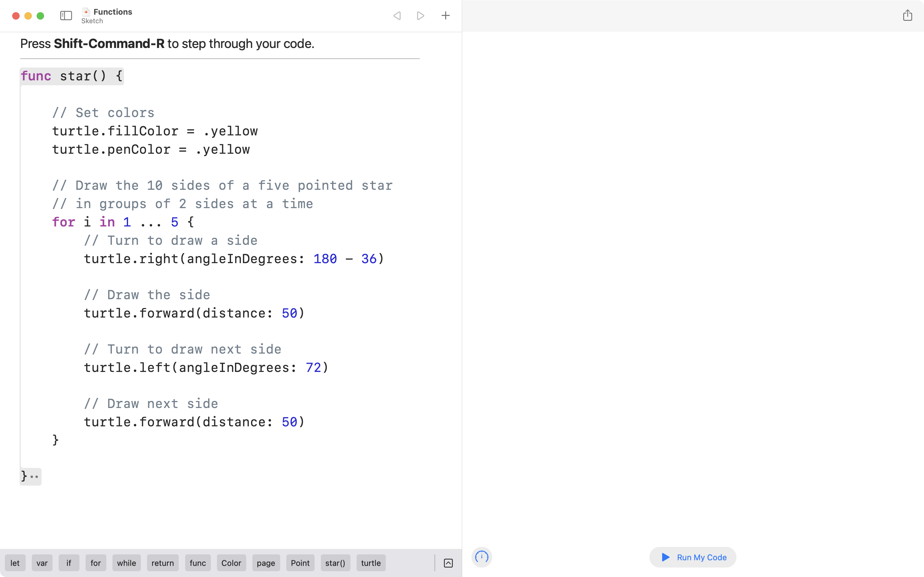Expand the shortcut bar chevron button
The width and height of the screenshot is (924, 577).
[448, 563]
